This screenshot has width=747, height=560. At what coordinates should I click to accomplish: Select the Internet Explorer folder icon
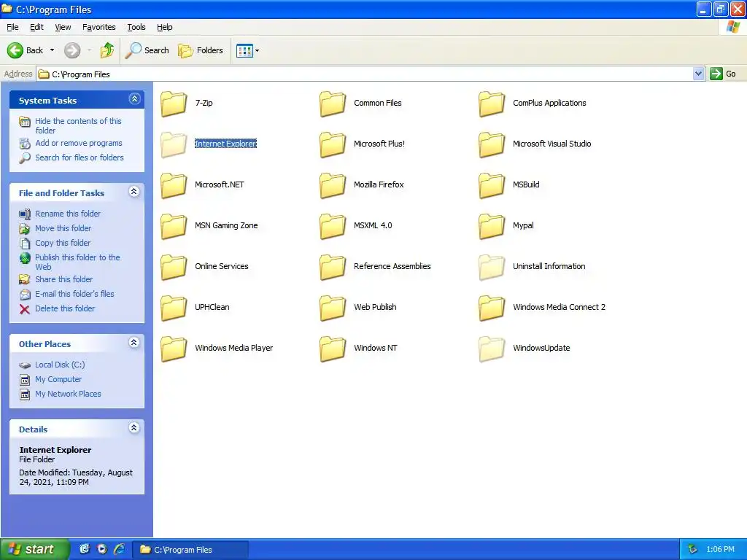coord(174,144)
